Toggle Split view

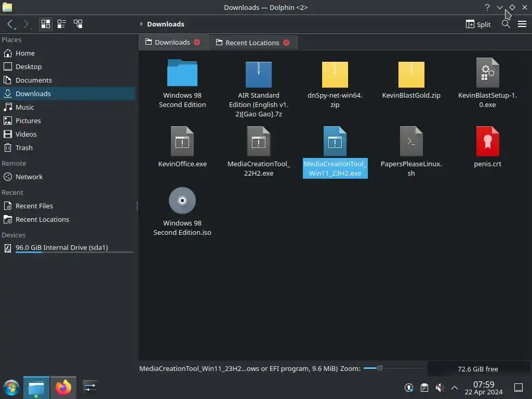(x=478, y=24)
